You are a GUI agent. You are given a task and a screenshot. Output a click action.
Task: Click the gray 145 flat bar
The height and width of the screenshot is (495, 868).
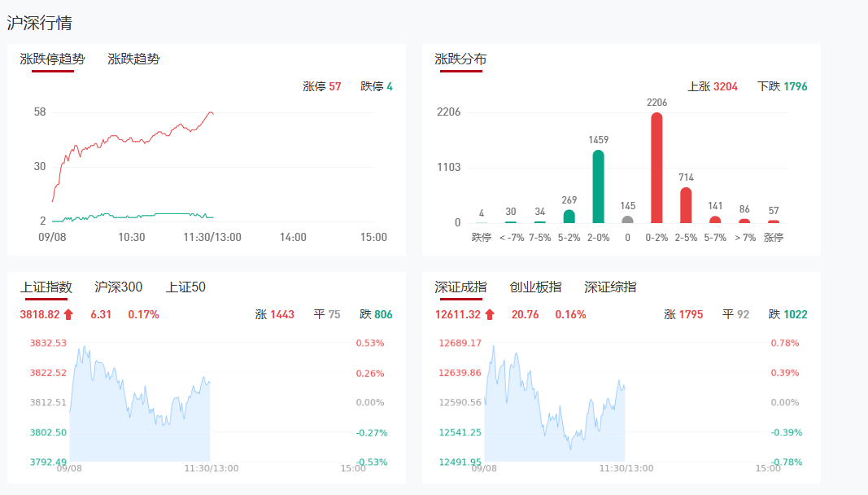point(627,220)
